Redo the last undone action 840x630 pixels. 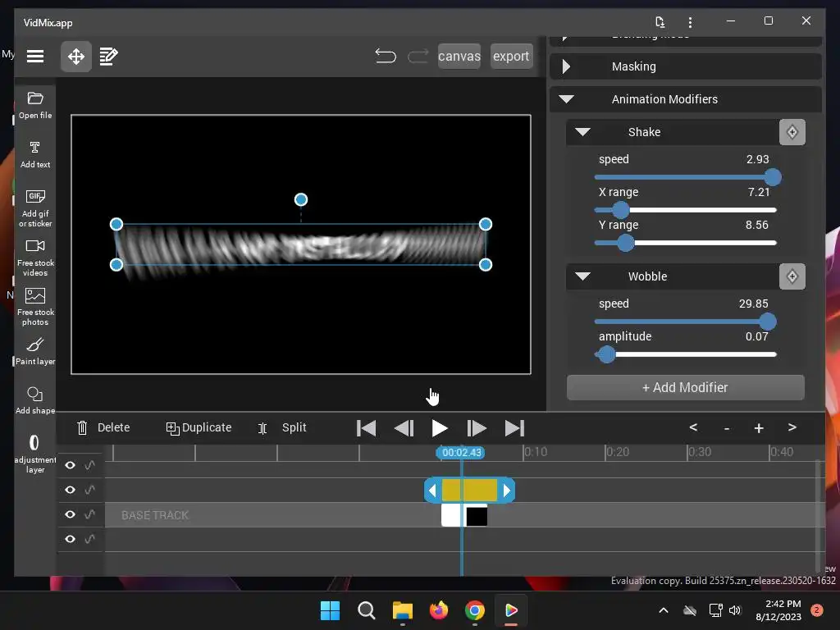tap(418, 56)
